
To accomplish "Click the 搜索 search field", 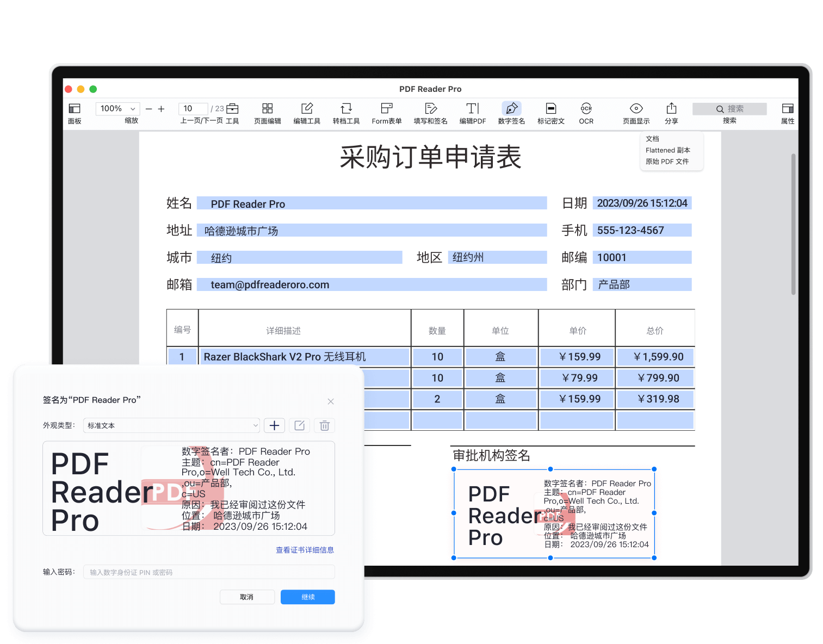I will [x=729, y=109].
